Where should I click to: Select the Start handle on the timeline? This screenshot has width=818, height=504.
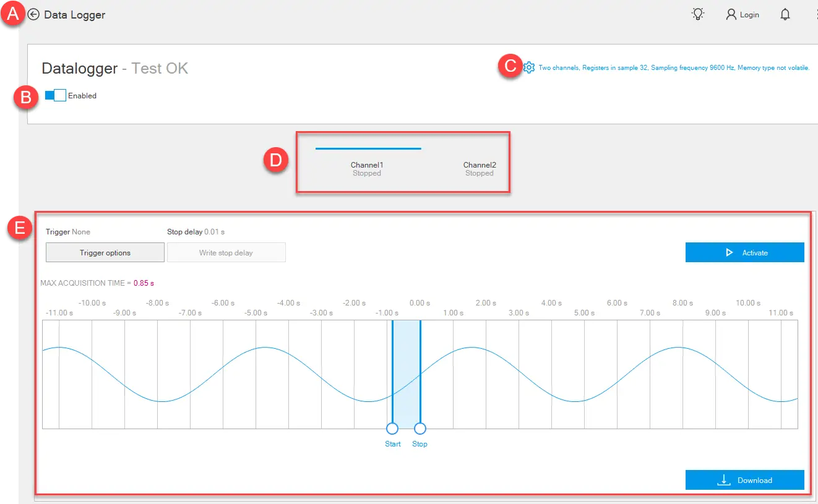392,429
